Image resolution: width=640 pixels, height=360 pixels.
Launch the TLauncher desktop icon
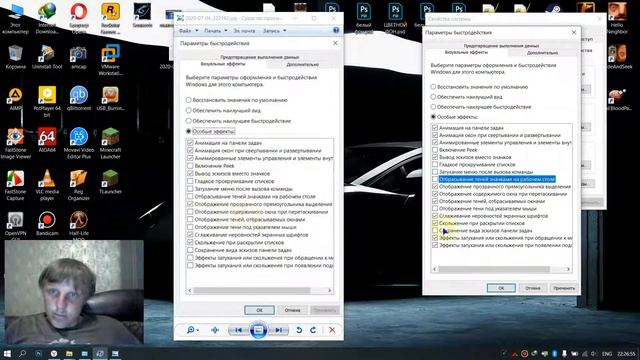point(110,182)
